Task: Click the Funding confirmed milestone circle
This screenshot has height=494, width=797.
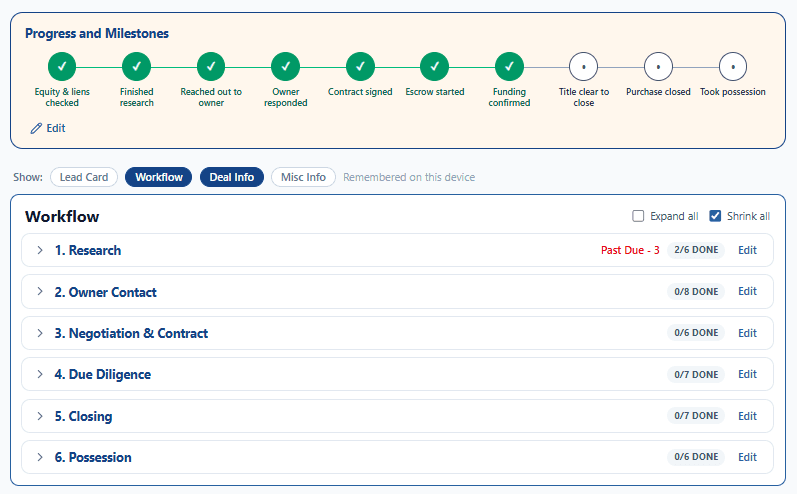Action: click(x=509, y=67)
